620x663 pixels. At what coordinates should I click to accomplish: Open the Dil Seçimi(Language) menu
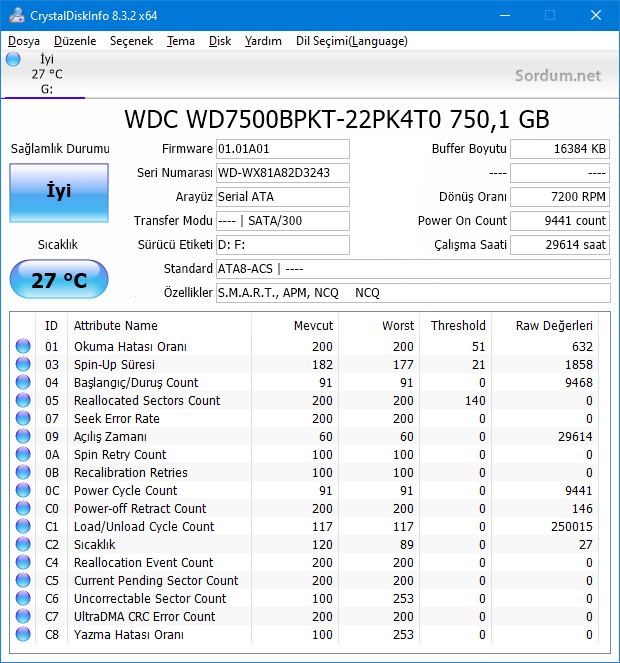(x=351, y=41)
